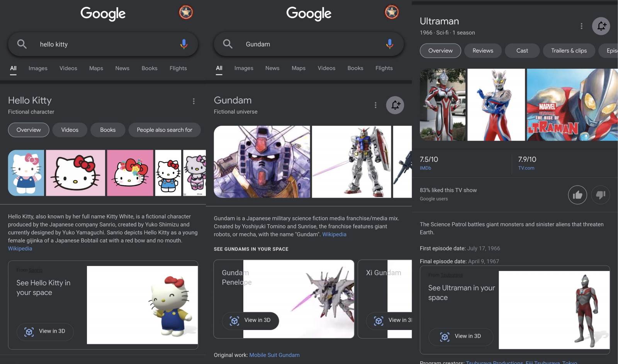Click the magnifier icon in Gundam search
The image size is (618, 364).
[228, 44]
